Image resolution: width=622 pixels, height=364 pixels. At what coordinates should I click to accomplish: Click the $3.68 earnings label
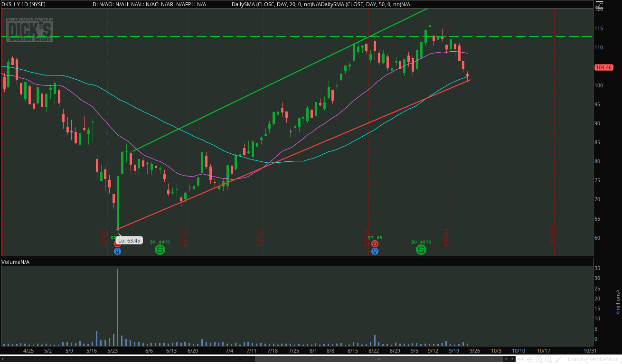click(x=375, y=238)
